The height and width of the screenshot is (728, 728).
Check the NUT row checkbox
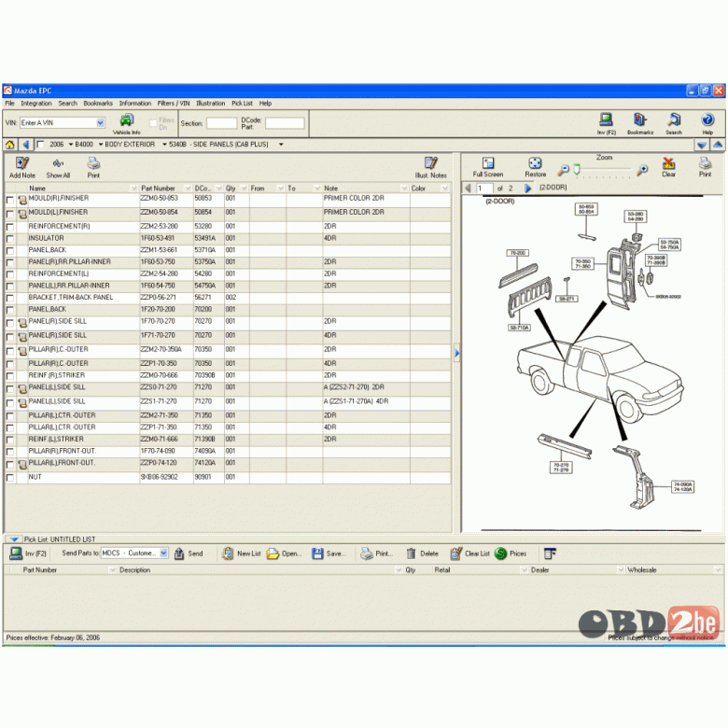[x=9, y=478]
